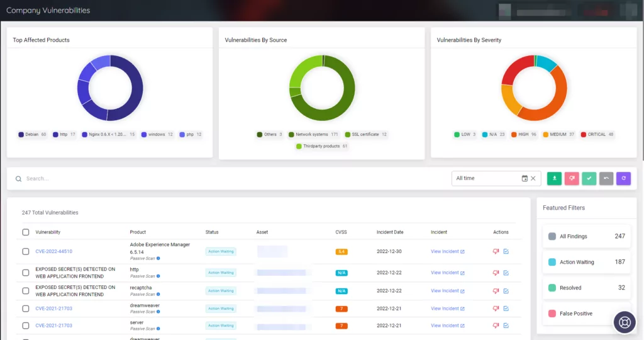Image resolution: width=644 pixels, height=340 pixels.
Task: Open the CVE-2022-44510 vulnerability link
Action: point(54,251)
